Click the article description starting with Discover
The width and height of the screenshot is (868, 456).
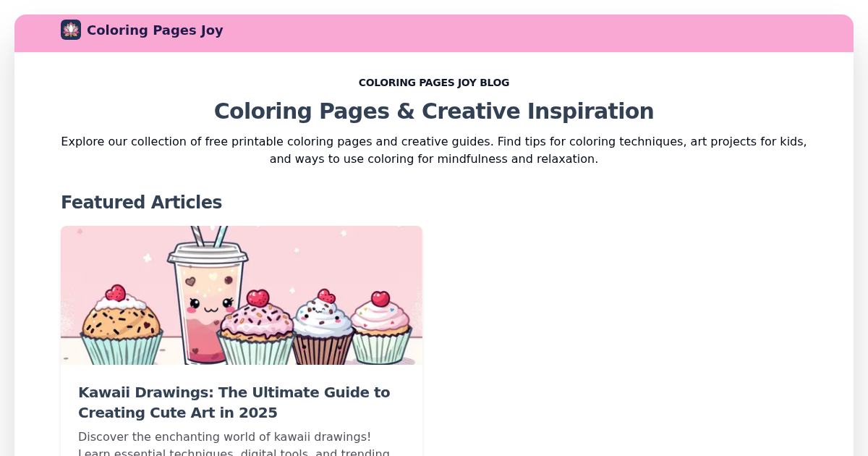224,436
